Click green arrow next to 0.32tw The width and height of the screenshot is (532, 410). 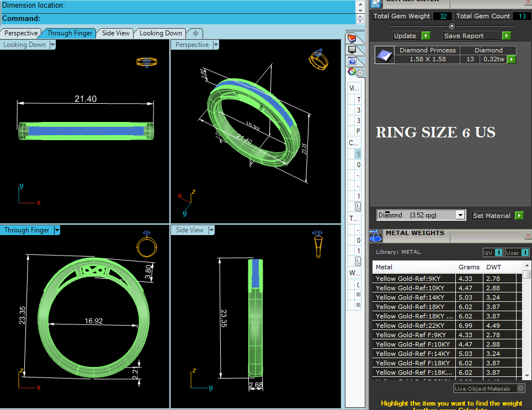coord(512,59)
